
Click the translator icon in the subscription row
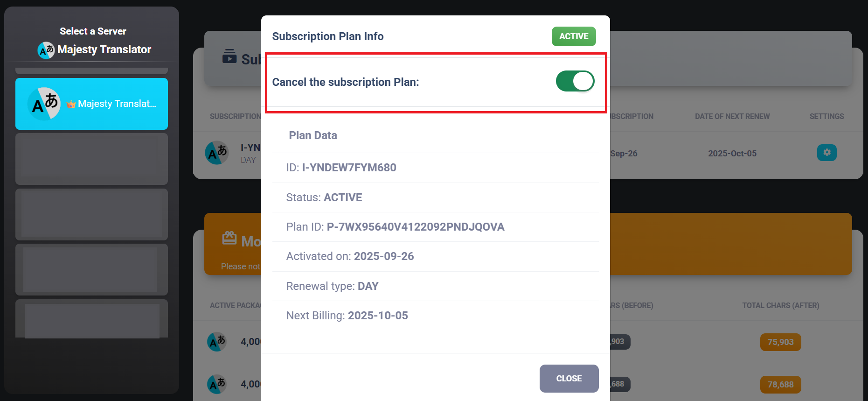point(217,153)
